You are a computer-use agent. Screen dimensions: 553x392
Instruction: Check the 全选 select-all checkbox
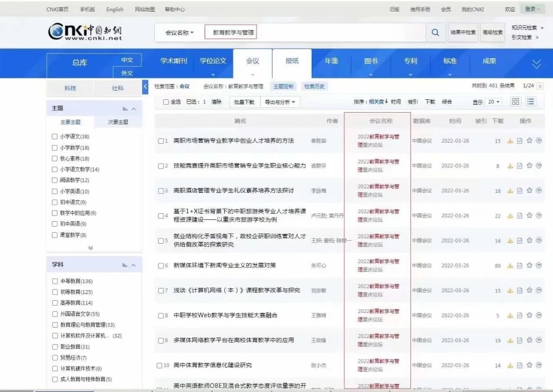166,102
